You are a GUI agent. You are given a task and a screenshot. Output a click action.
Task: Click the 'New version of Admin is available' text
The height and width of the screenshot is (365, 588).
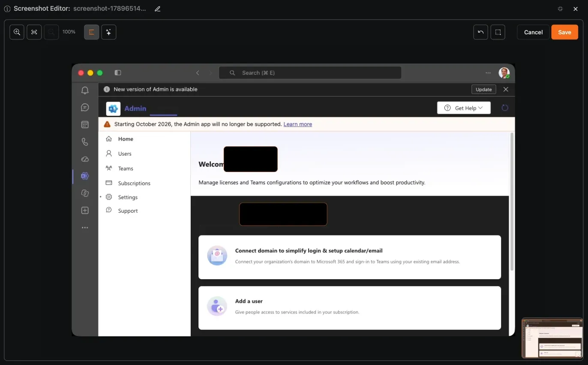(x=156, y=89)
